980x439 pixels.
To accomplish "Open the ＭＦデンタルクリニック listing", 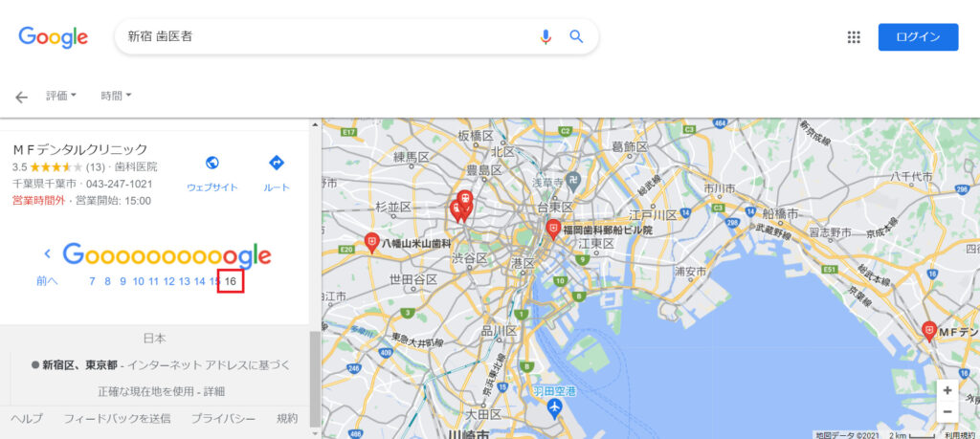I will coord(80,149).
